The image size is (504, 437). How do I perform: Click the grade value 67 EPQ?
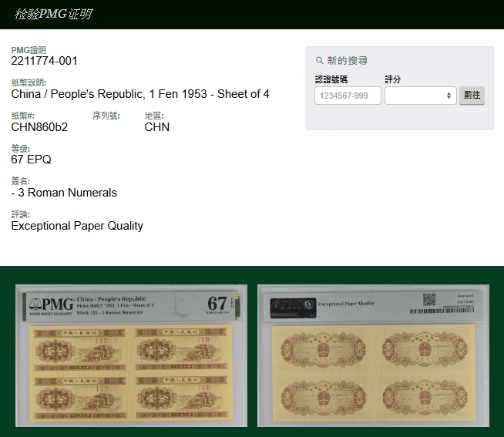(x=31, y=160)
